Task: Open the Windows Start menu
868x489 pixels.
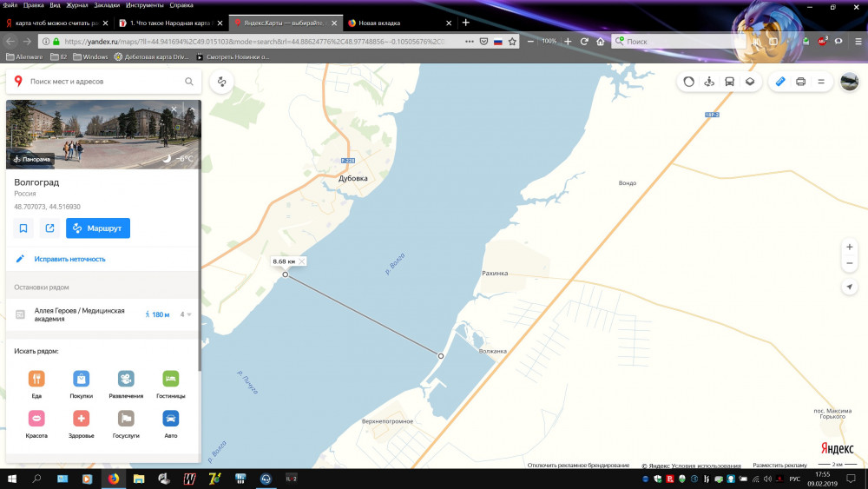Action: tap(11, 479)
